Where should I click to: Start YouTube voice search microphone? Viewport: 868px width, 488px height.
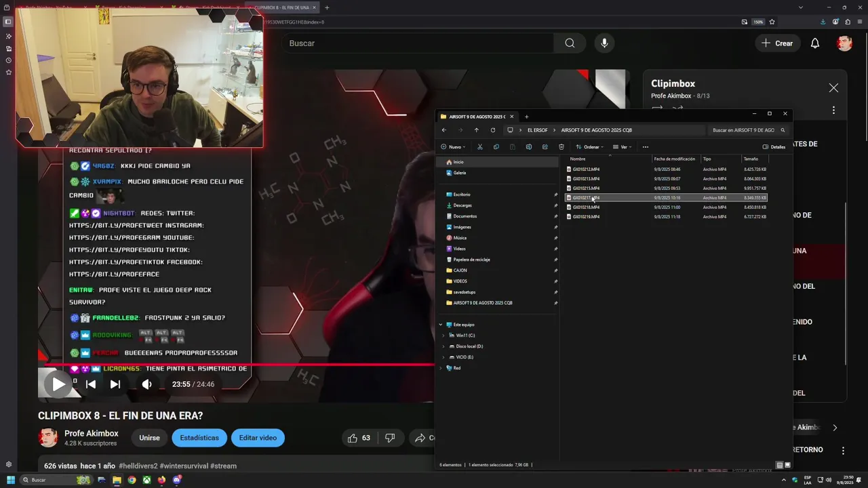[x=604, y=43]
